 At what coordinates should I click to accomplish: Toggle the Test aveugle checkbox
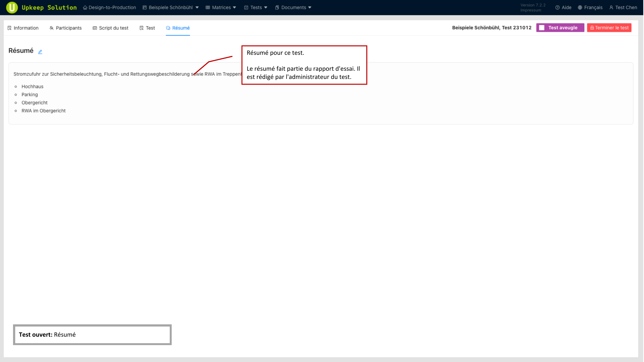(x=542, y=28)
